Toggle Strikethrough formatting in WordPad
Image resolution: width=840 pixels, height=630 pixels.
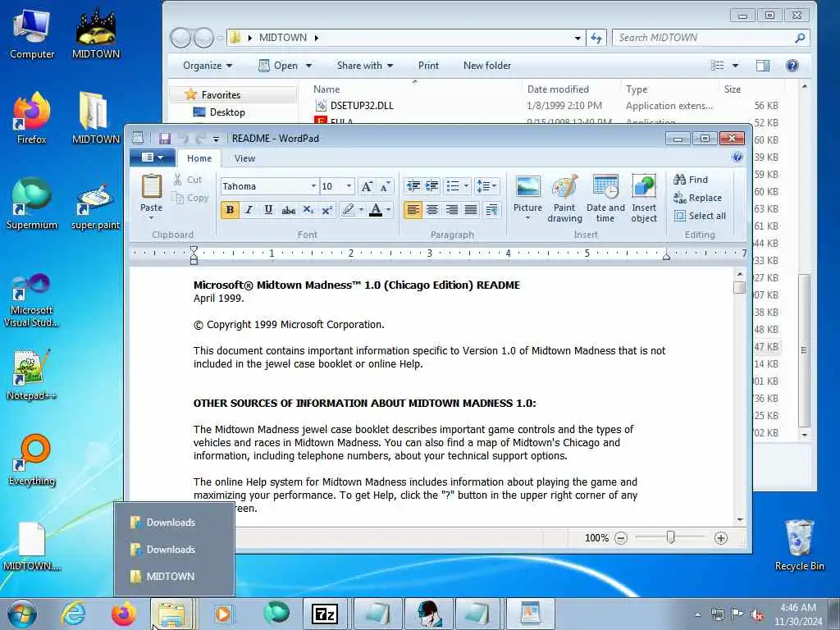[x=288, y=210]
